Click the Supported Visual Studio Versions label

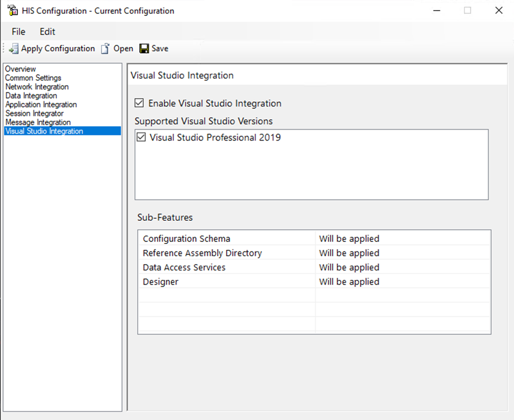203,121
